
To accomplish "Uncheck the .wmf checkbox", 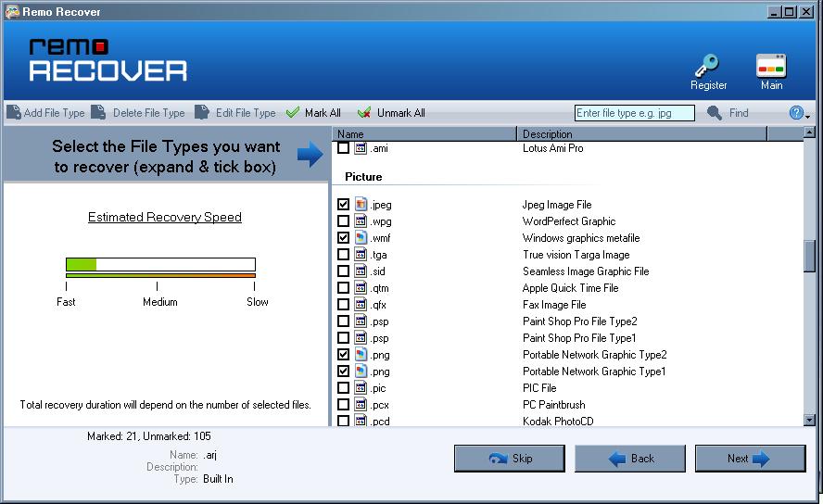I will (x=343, y=237).
